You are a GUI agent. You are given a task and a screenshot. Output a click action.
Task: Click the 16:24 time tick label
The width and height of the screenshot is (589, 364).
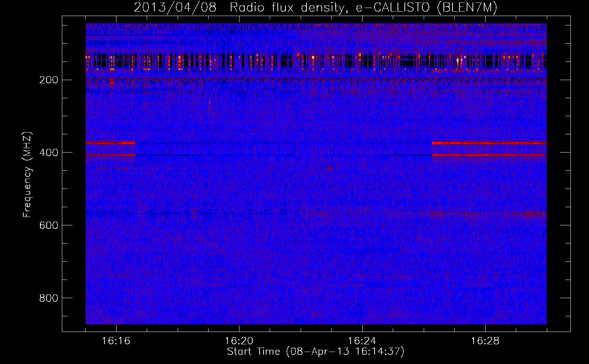point(362,341)
